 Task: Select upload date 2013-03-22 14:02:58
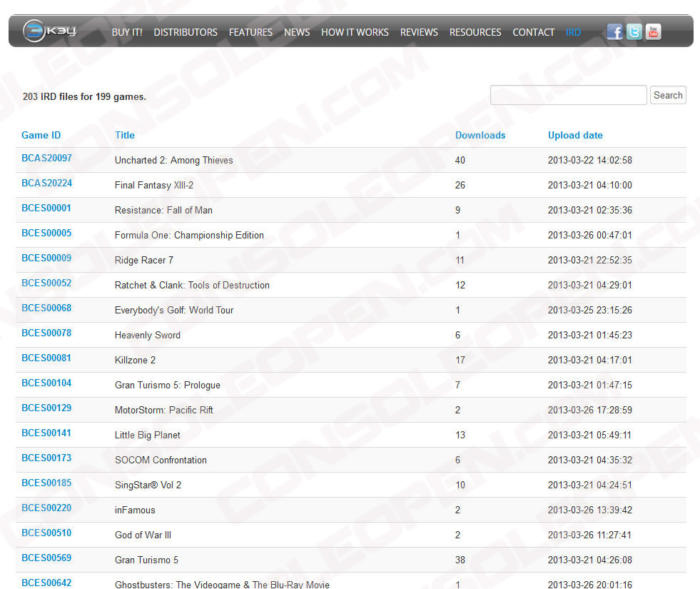[589, 161]
